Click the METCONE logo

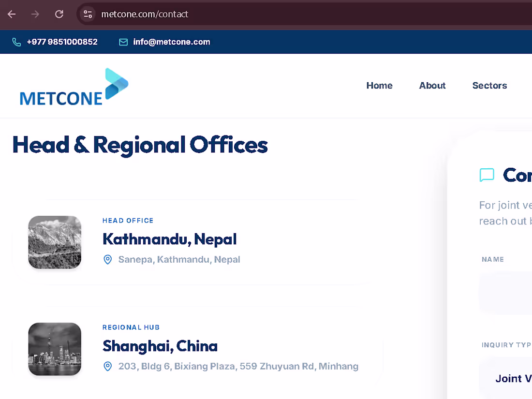(74, 87)
